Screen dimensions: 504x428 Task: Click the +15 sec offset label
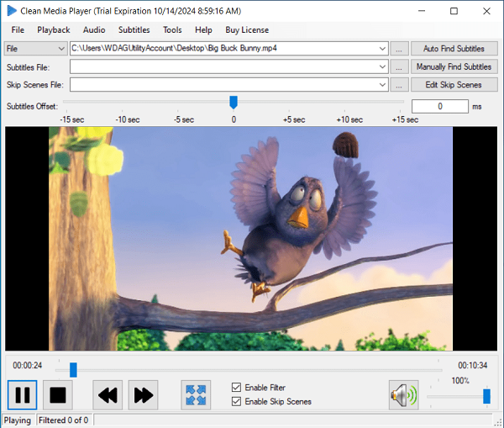405,119
